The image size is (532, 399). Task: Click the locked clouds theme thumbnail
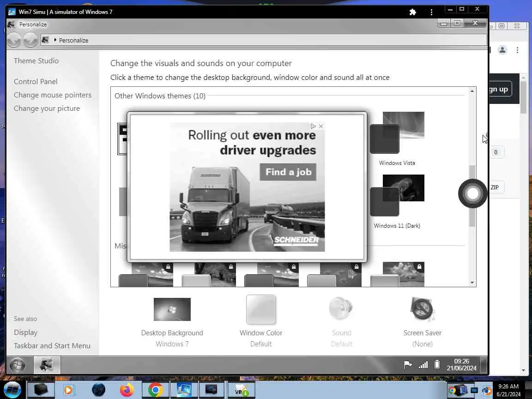pyautogui.click(x=397, y=274)
